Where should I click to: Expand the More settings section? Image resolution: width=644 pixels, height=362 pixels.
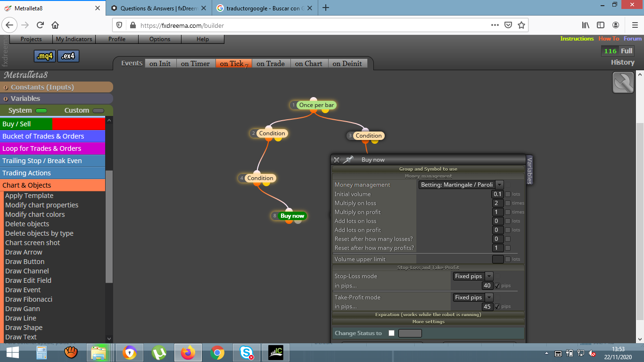pos(428,321)
